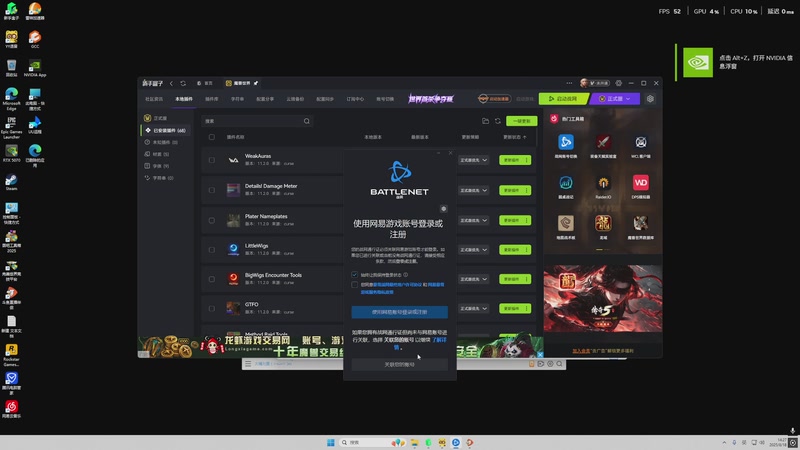Expand update strategy dropdown for GTFO
Screen dimensions: 800x450
473,308
